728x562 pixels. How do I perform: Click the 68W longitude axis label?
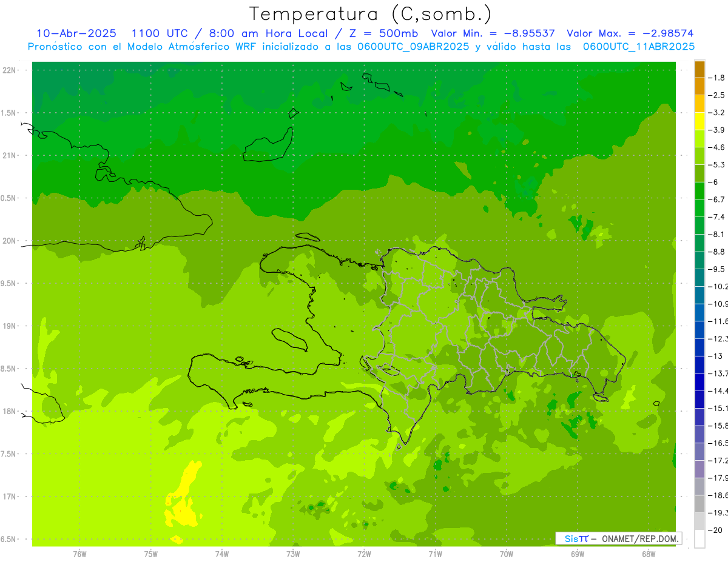(649, 554)
